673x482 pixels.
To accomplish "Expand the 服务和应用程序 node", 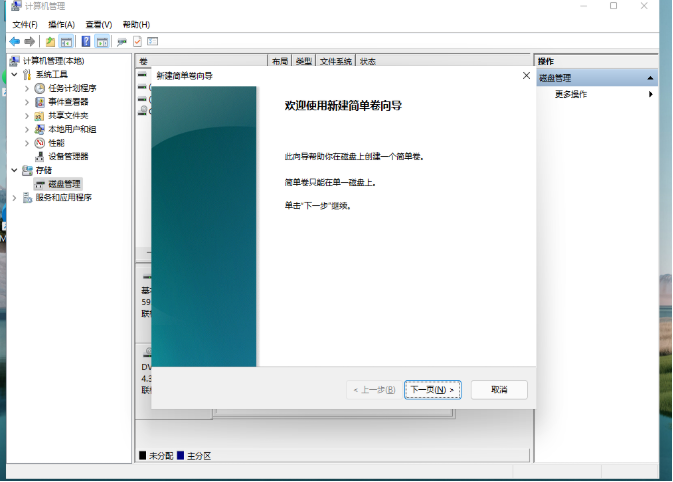I will (x=14, y=198).
